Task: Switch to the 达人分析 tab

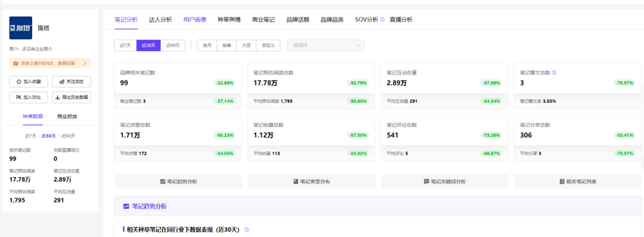Action: click(160, 19)
